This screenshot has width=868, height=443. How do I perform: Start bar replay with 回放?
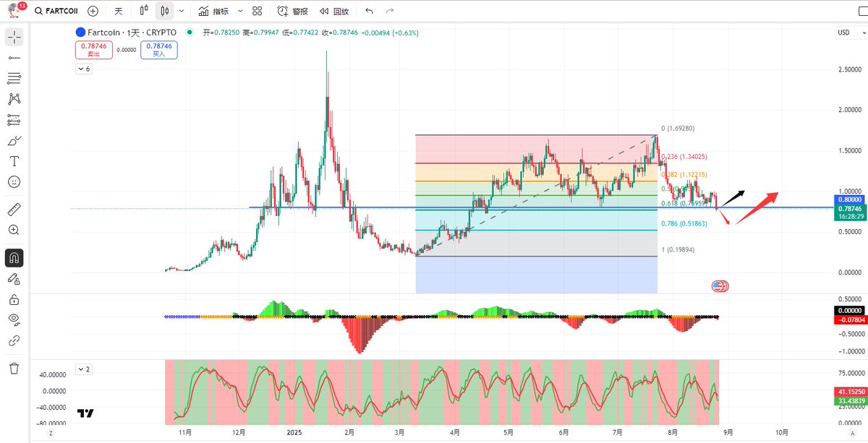[333, 12]
